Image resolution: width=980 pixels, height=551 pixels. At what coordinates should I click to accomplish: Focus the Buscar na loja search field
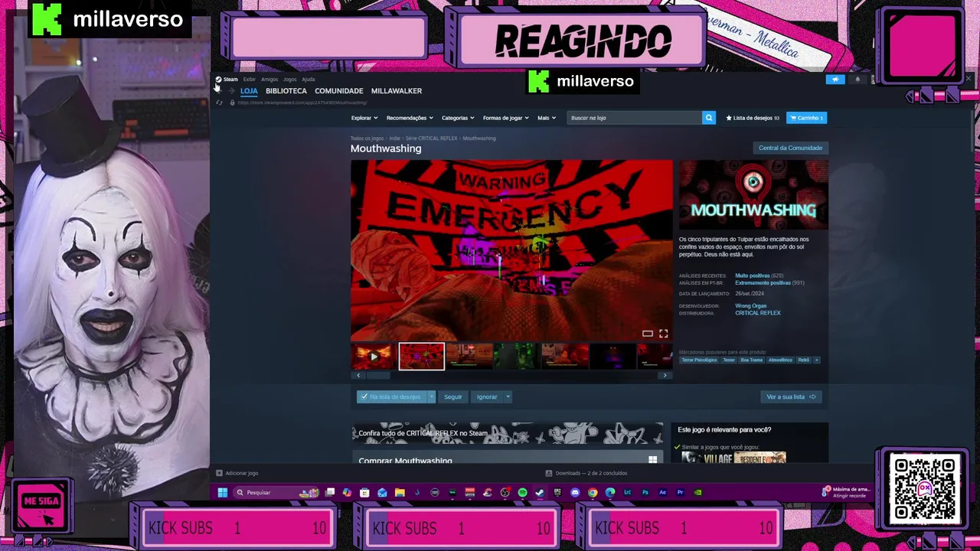tap(634, 118)
